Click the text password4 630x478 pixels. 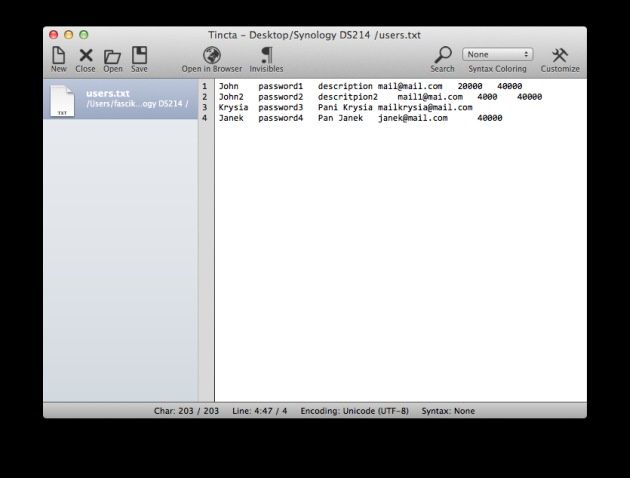pos(280,118)
